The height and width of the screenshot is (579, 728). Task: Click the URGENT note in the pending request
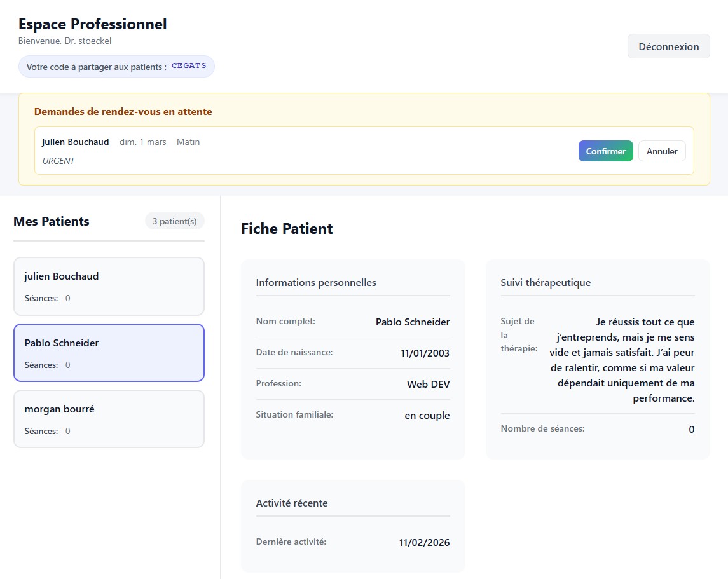click(x=58, y=161)
